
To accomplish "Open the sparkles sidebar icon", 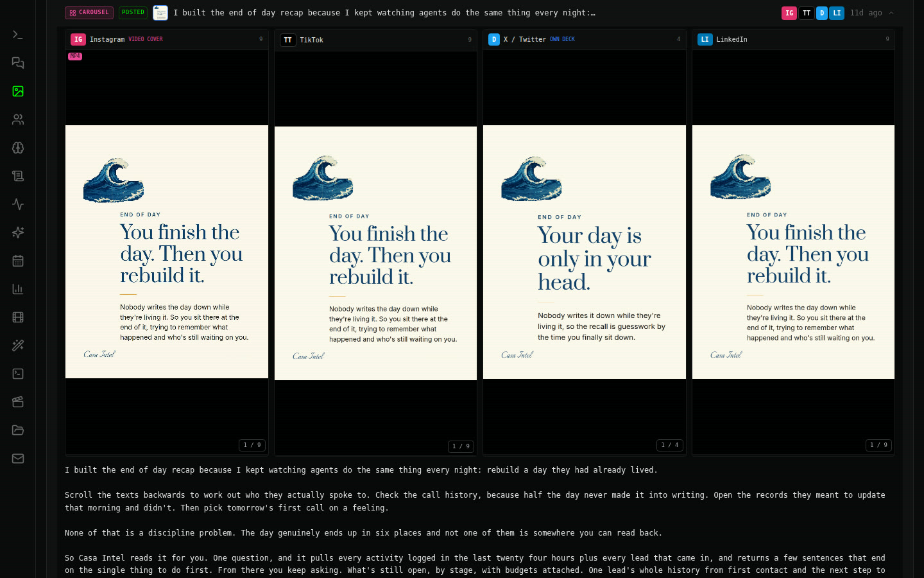I will point(18,232).
